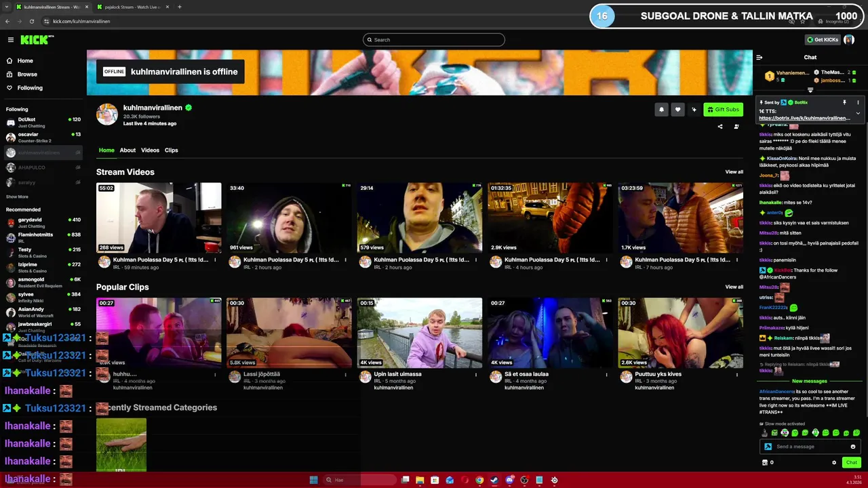Select the Home channel tab
868x488 pixels.
coord(106,150)
